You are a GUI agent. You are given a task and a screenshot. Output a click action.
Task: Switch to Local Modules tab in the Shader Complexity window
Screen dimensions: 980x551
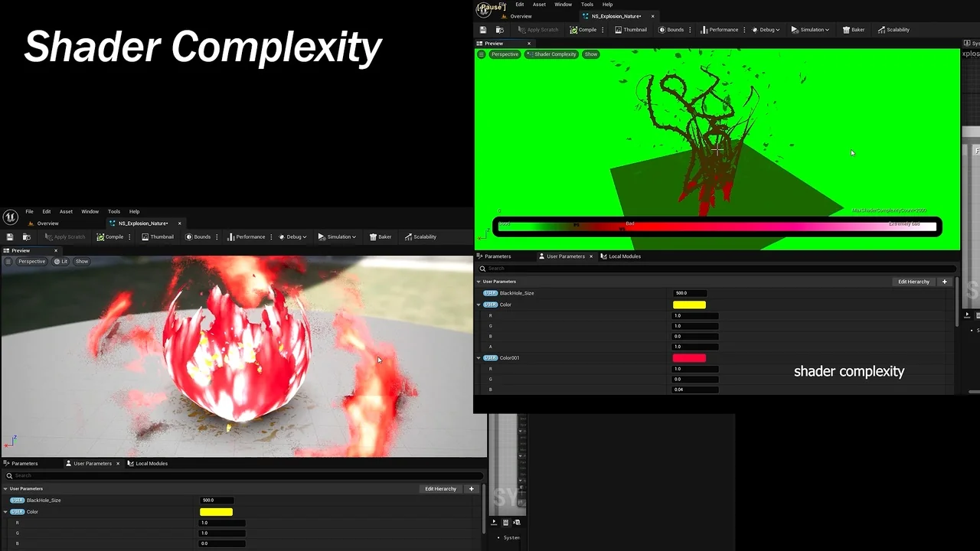coord(621,256)
